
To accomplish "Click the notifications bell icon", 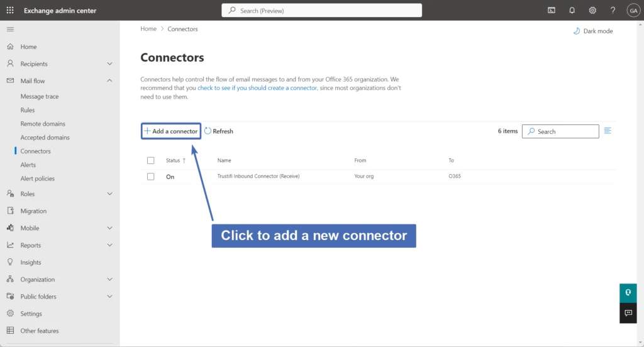I will click(572, 10).
